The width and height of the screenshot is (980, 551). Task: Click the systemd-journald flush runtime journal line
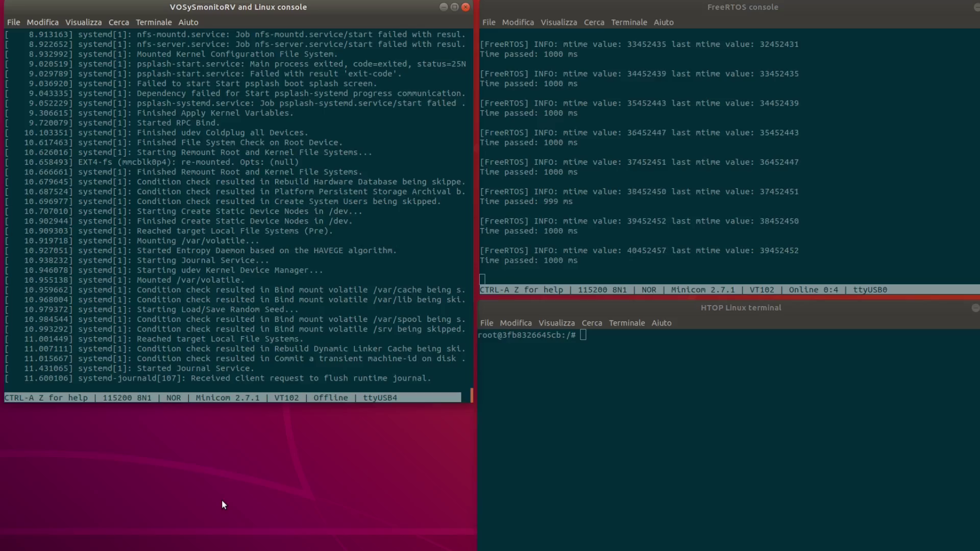coord(218,378)
